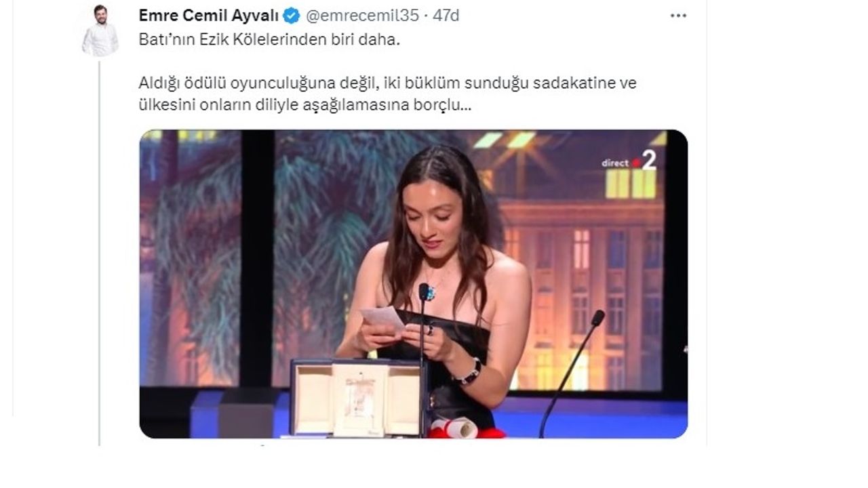This screenshot has height=488, width=868.
Task: Open the tweet's three-dots More menu
Action: (x=678, y=16)
